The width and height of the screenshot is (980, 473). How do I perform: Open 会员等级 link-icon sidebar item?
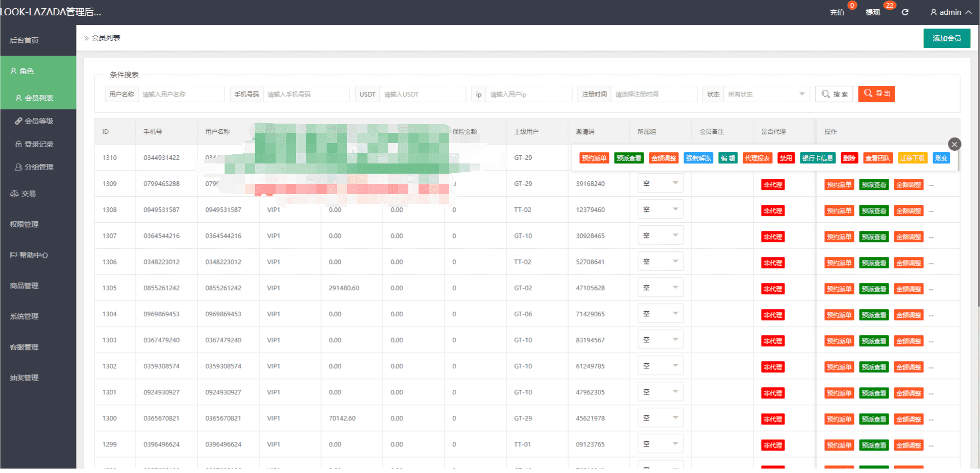(x=38, y=121)
